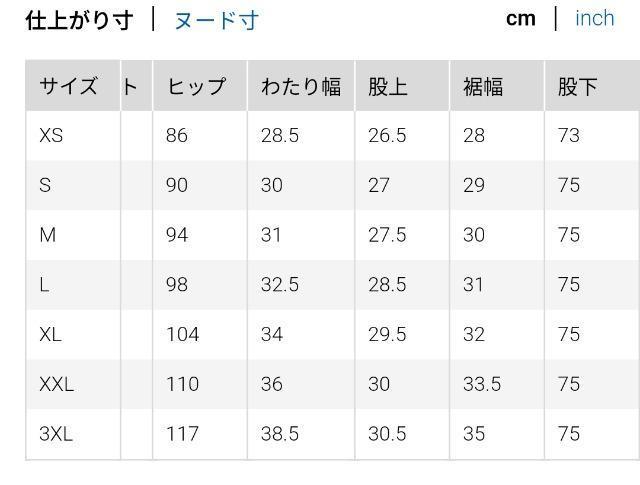This screenshot has height=485, width=640.
Task: Click the L size row label
Action: 44,285
